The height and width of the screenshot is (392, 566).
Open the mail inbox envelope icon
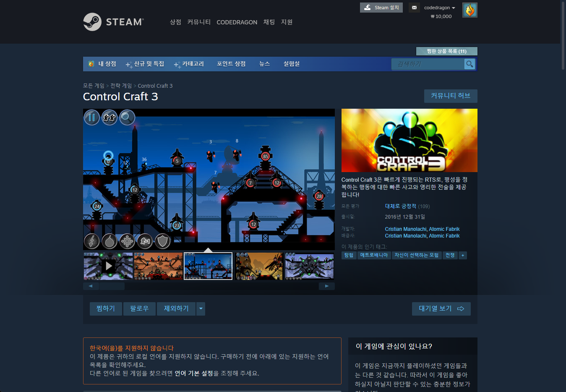414,8
